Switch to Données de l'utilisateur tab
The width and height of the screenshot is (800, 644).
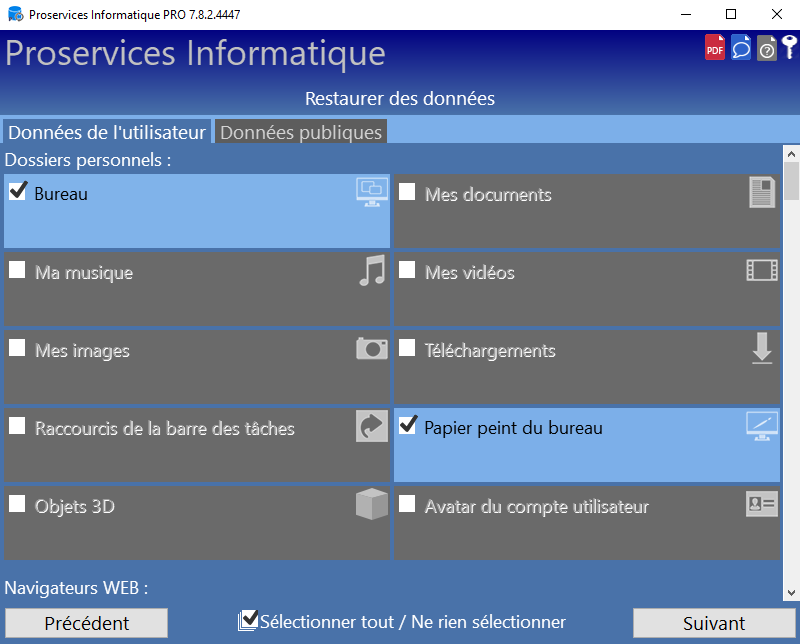click(x=107, y=132)
